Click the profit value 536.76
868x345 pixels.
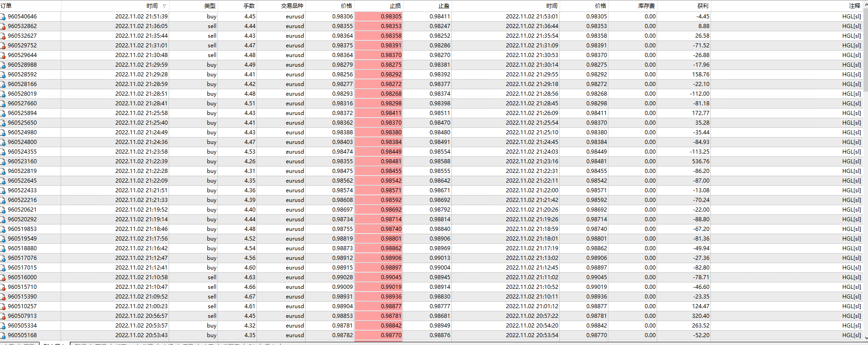pos(701,161)
